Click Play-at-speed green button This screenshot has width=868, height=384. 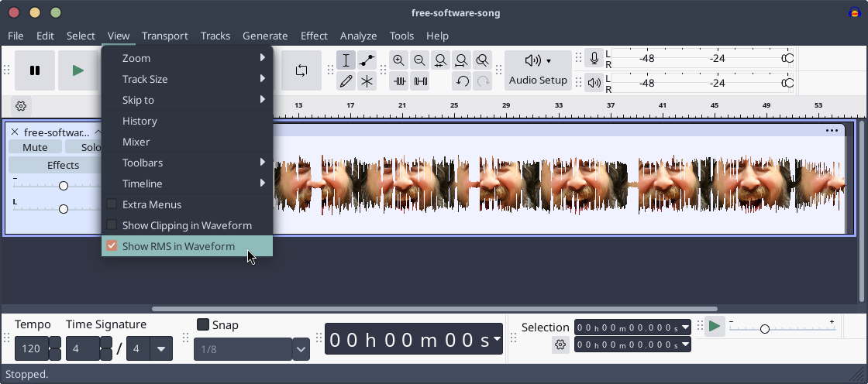click(715, 327)
